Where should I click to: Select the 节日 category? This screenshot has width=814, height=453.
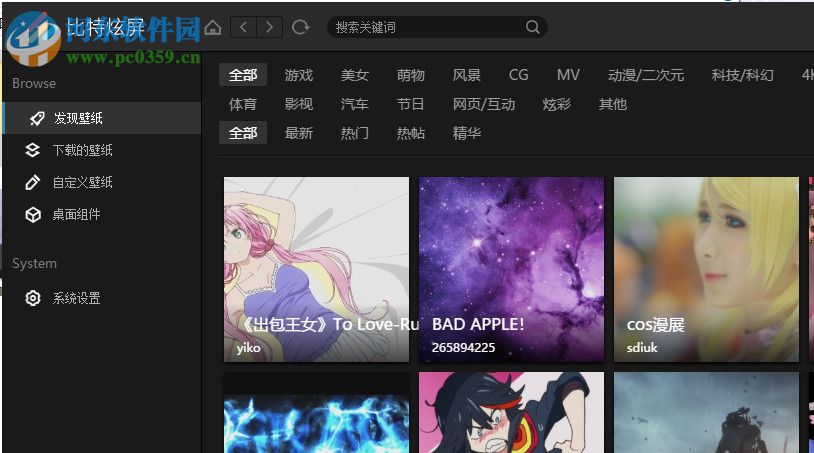pos(411,104)
